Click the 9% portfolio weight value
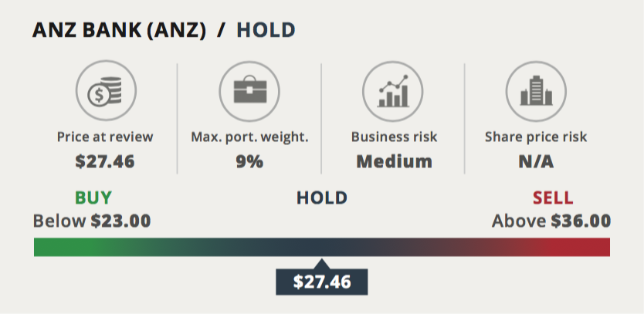The width and height of the screenshot is (644, 314). pos(249,161)
